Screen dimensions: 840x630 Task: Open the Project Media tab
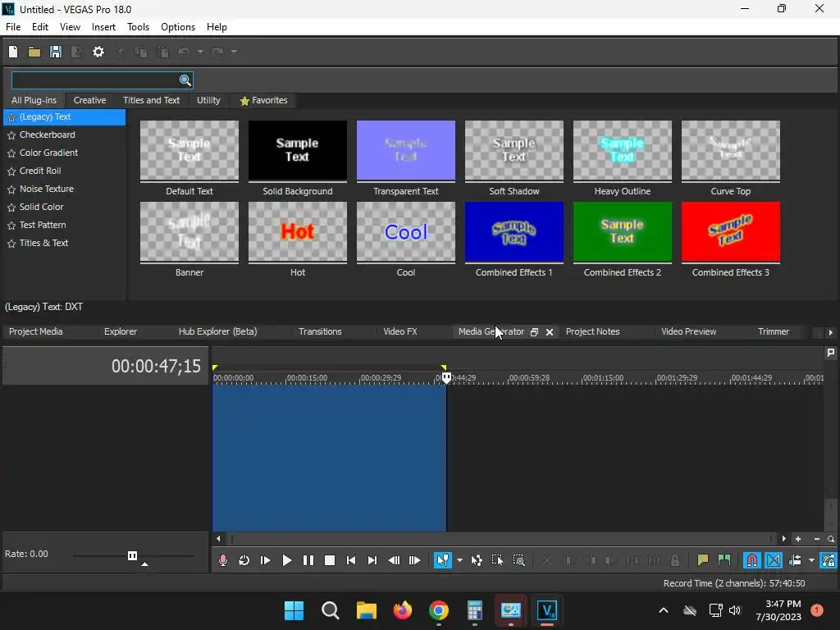click(x=36, y=331)
